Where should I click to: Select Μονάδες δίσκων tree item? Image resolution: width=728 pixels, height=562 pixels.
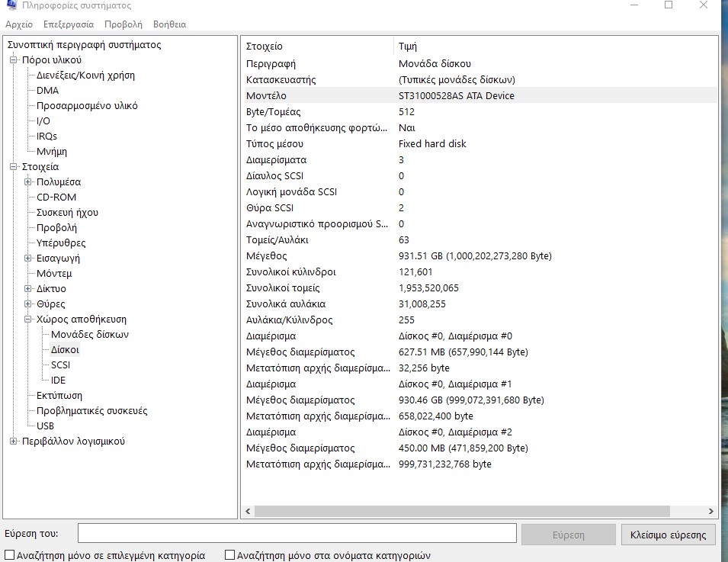90,335
